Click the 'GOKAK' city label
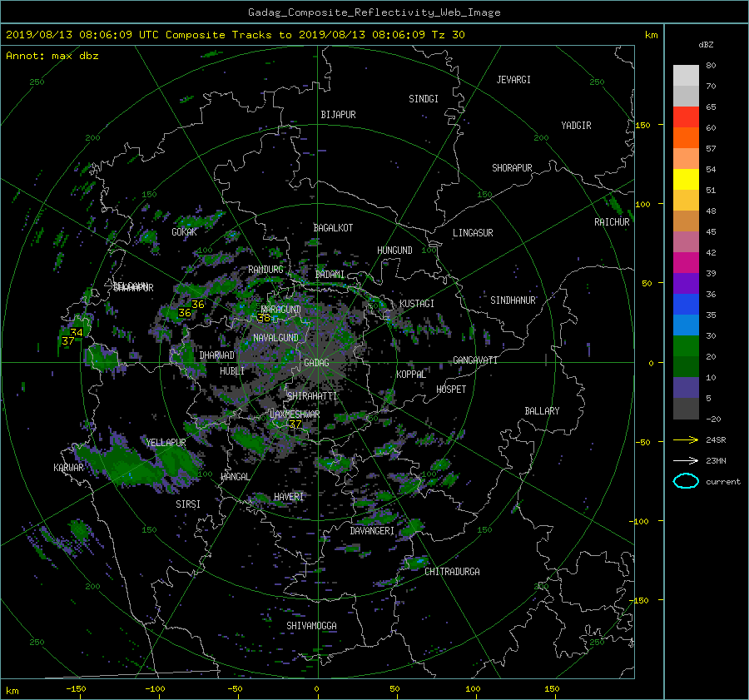Image resolution: width=749 pixels, height=700 pixels. 184,232
